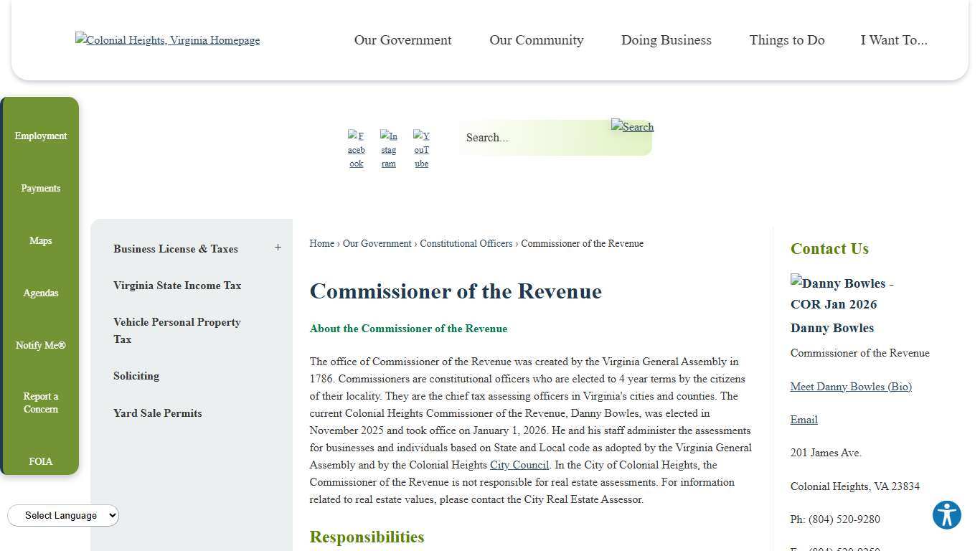Click the Search magnifier icon

[632, 127]
